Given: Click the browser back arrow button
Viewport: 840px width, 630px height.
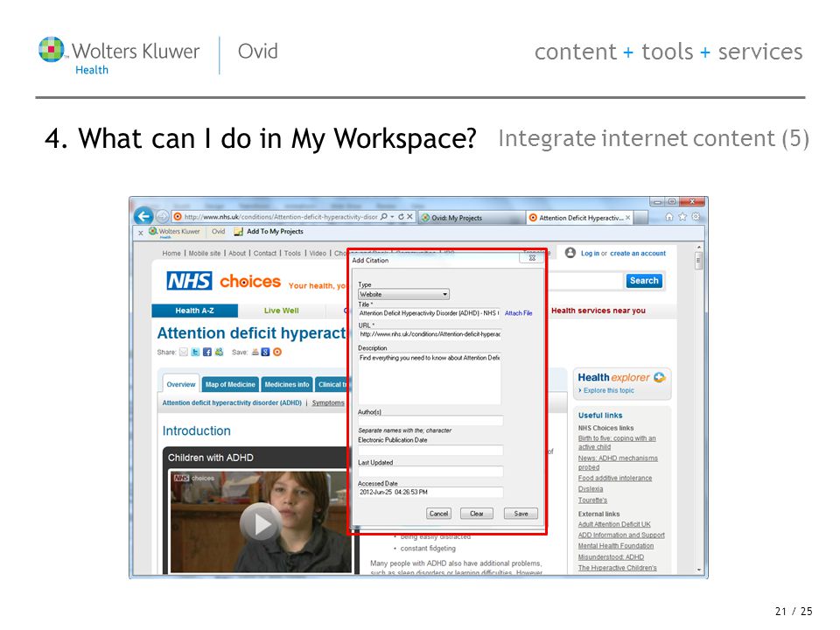Looking at the screenshot, I should point(143,216).
